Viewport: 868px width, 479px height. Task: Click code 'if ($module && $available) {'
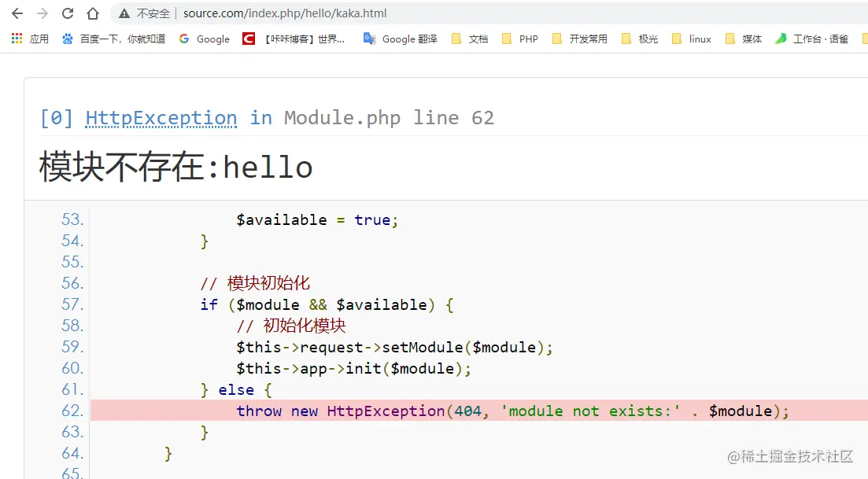coord(327,304)
